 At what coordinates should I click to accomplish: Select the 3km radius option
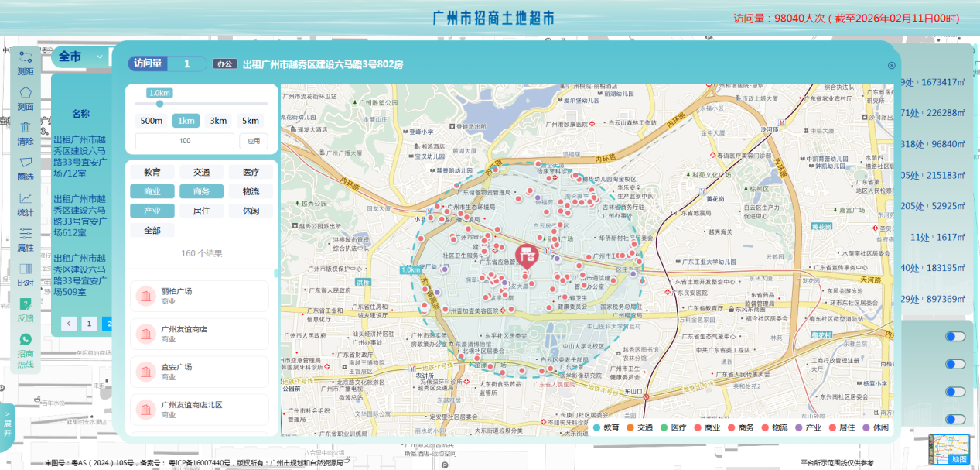pos(219,121)
